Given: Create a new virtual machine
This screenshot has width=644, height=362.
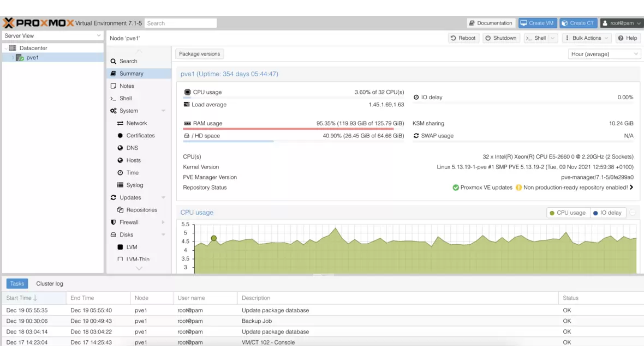Looking at the screenshot, I should click(x=537, y=23).
